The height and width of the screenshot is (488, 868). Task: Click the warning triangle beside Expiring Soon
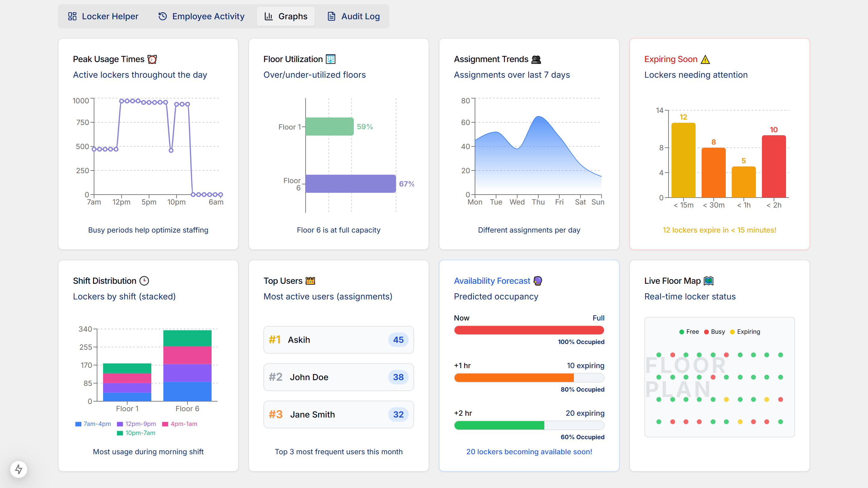[x=705, y=59]
